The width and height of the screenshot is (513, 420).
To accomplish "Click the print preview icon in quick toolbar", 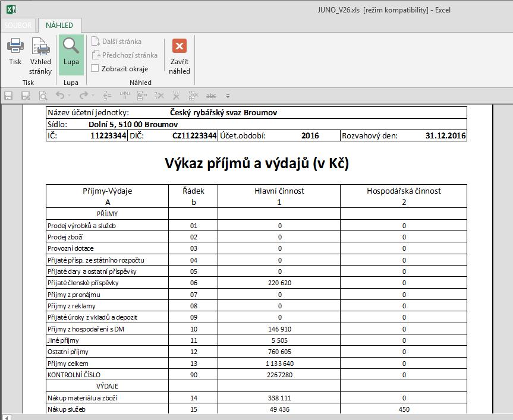I will point(43,96).
